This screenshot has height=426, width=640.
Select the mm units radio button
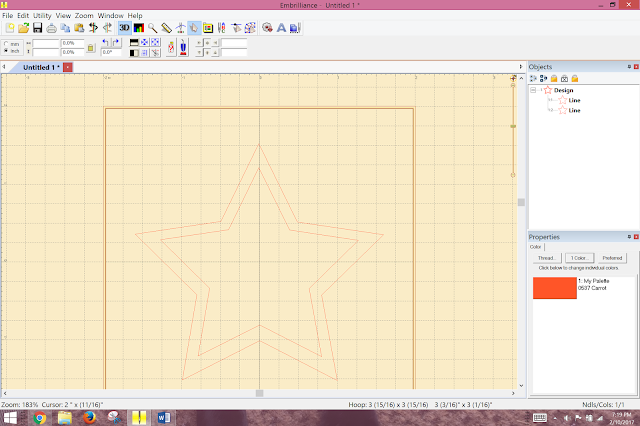pyautogui.click(x=6, y=44)
